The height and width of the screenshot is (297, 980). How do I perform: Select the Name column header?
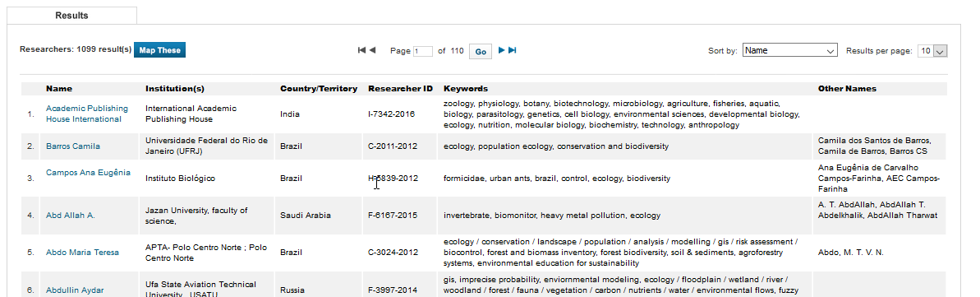pyautogui.click(x=59, y=88)
